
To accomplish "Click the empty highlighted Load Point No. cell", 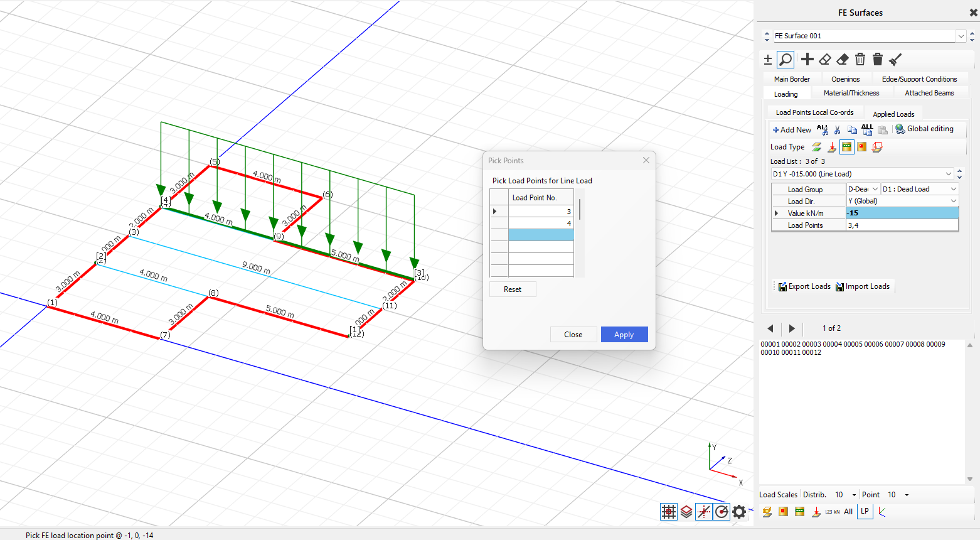I will 541,235.
